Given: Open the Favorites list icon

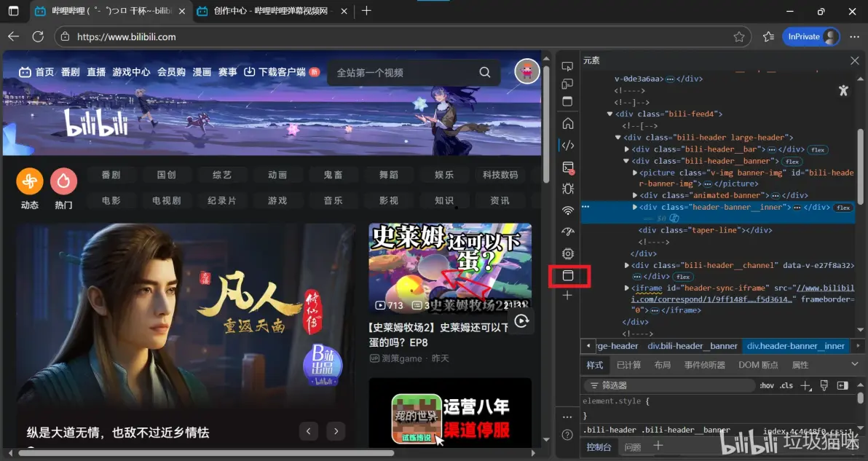Looking at the screenshot, I should [768, 36].
